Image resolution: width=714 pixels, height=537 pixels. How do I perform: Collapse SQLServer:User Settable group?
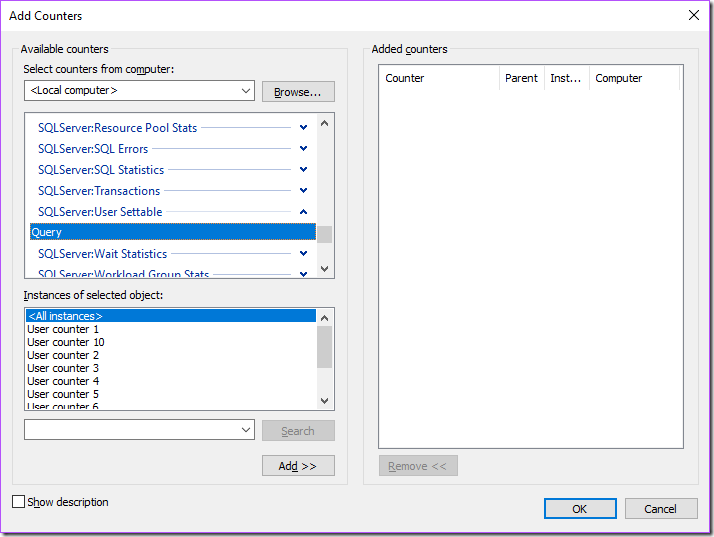pyautogui.click(x=303, y=212)
